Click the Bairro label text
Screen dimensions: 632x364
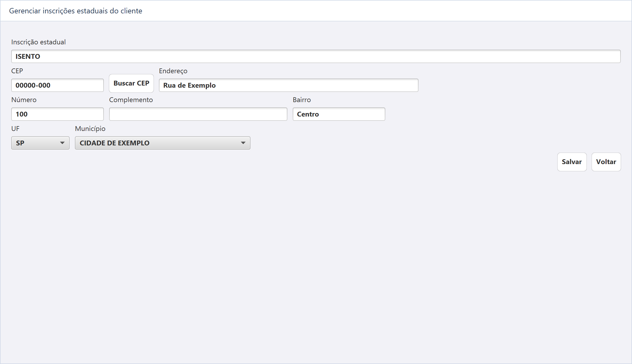click(x=302, y=100)
